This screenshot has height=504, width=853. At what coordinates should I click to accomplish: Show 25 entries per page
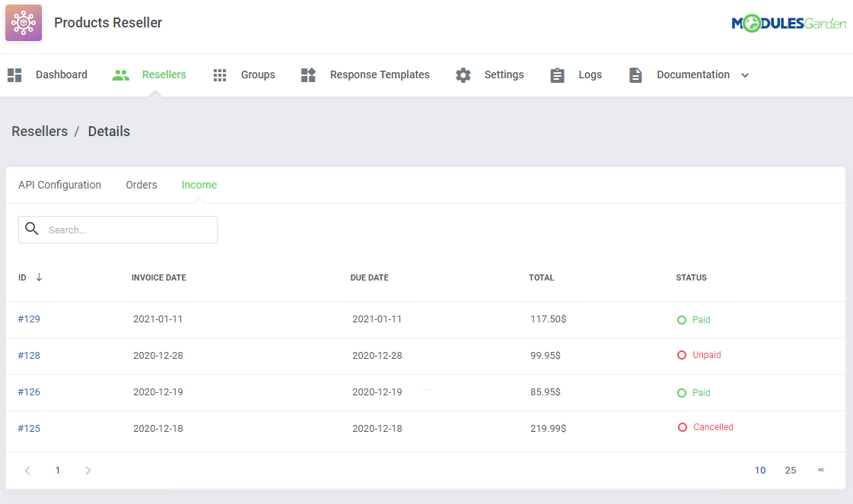tap(791, 471)
